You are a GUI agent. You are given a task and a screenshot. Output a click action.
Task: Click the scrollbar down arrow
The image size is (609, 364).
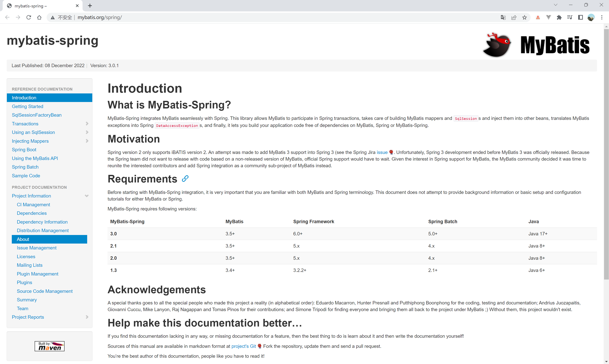[606, 362]
